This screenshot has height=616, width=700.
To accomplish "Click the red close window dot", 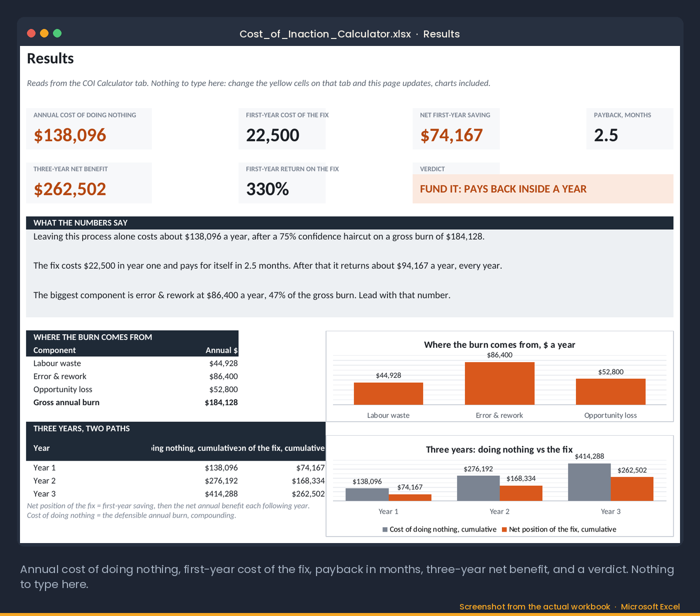I will click(x=31, y=33).
